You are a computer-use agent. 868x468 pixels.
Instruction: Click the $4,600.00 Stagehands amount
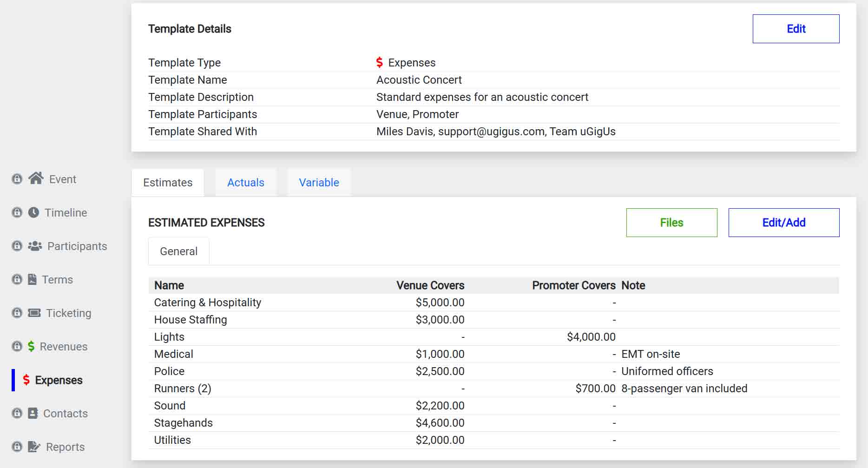tap(440, 423)
